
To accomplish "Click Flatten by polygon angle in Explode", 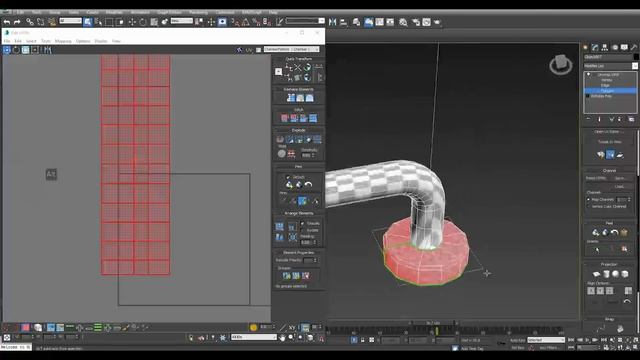I will pos(290,140).
